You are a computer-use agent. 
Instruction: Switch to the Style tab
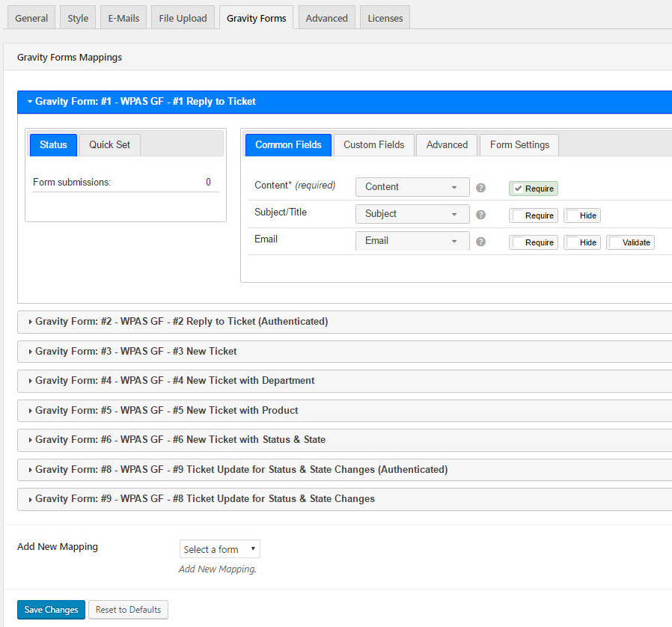pyautogui.click(x=78, y=18)
